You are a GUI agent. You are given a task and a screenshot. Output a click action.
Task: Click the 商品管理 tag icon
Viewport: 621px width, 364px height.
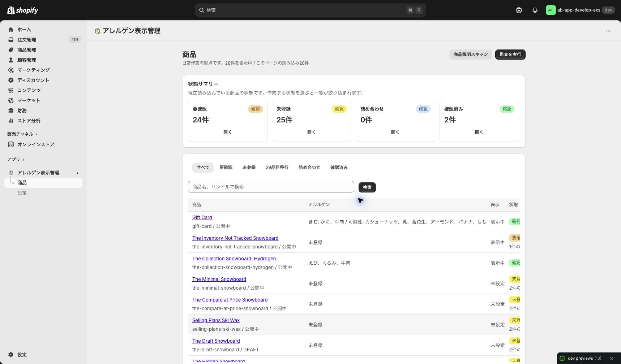11,50
